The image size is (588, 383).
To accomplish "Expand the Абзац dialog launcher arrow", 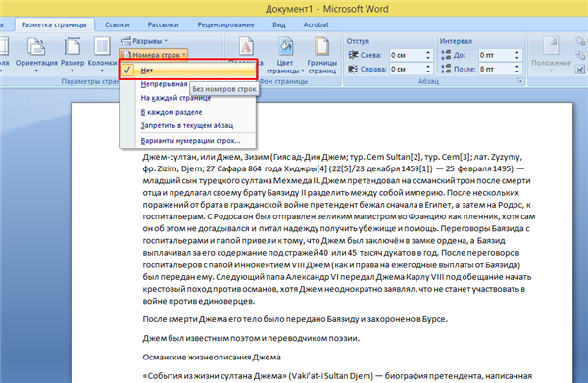I will [519, 81].
